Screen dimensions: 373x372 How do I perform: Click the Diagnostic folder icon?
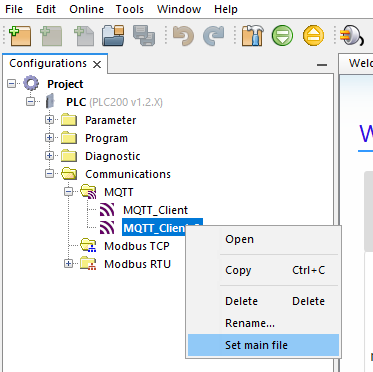tap(69, 156)
